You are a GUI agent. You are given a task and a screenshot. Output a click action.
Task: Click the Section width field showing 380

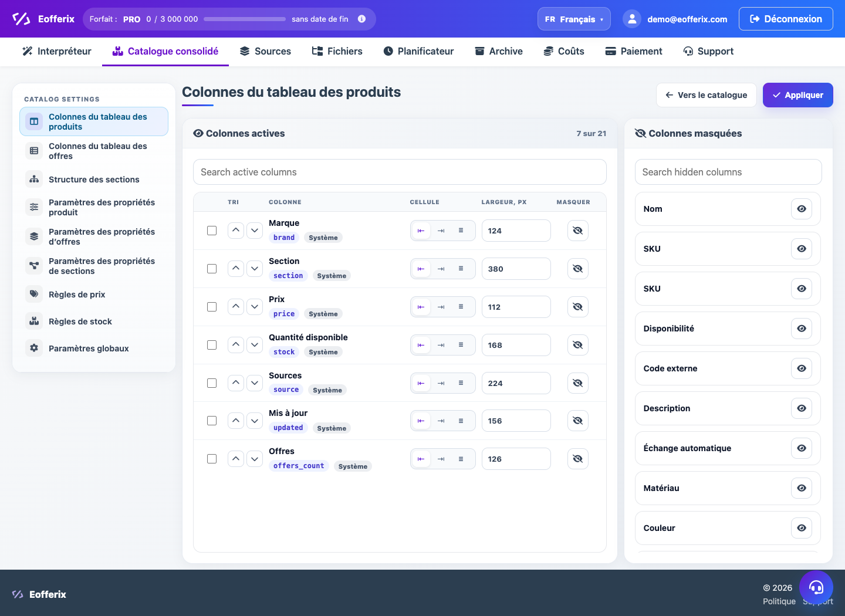(516, 269)
